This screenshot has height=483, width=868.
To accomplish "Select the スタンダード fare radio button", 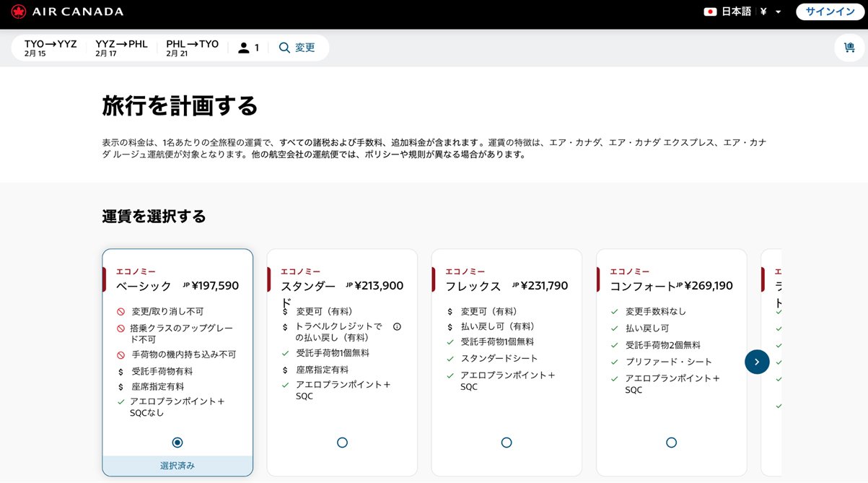I will coord(342,443).
